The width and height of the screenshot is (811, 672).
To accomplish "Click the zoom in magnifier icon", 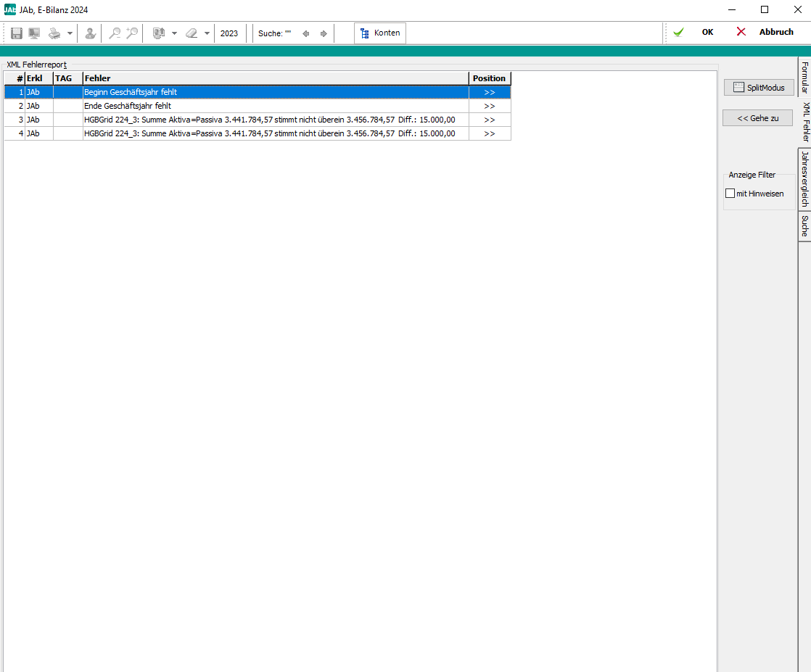I will (x=132, y=33).
